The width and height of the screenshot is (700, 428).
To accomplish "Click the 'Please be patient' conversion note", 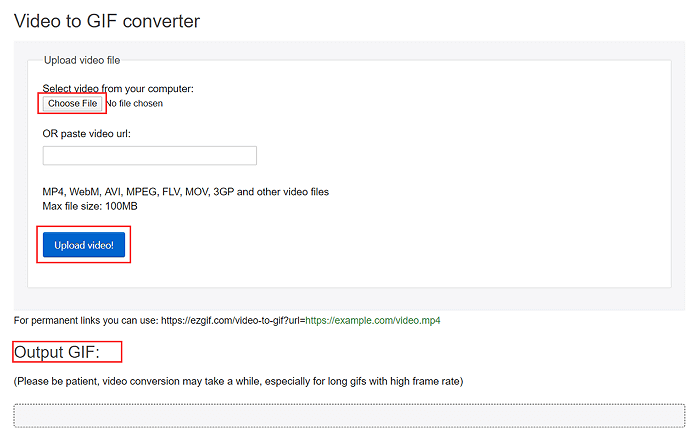I will (238, 381).
